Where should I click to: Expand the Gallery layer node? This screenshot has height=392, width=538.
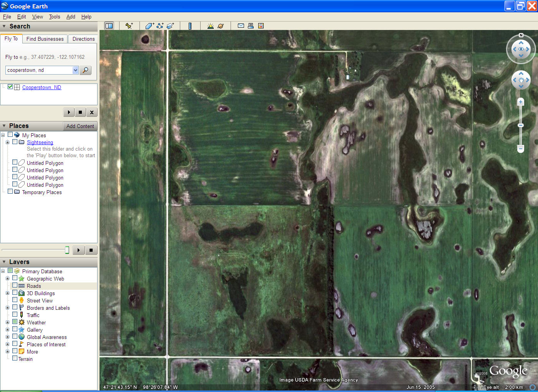tap(7, 329)
